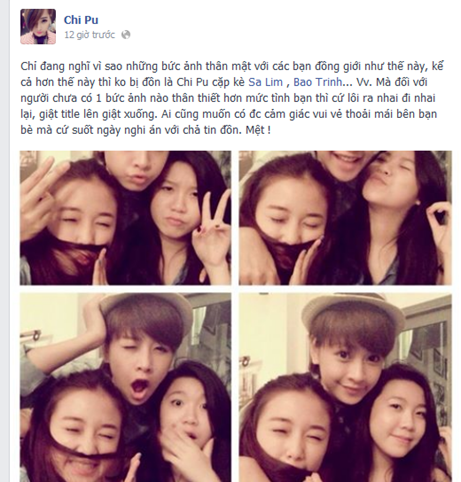Open the photo with the peace sign gesture
This screenshot has width=461, height=482.
[125, 218]
